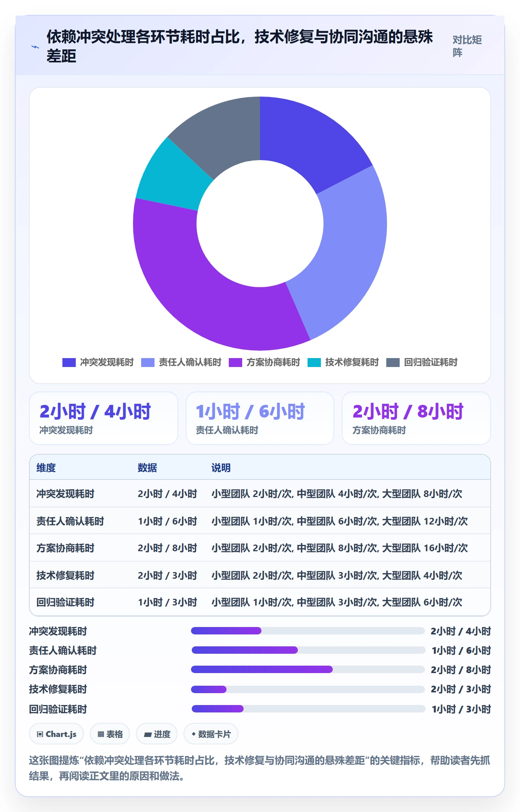Viewport: 520px width, 812px height.
Task: Click the 数据 column header
Action: coord(147,468)
